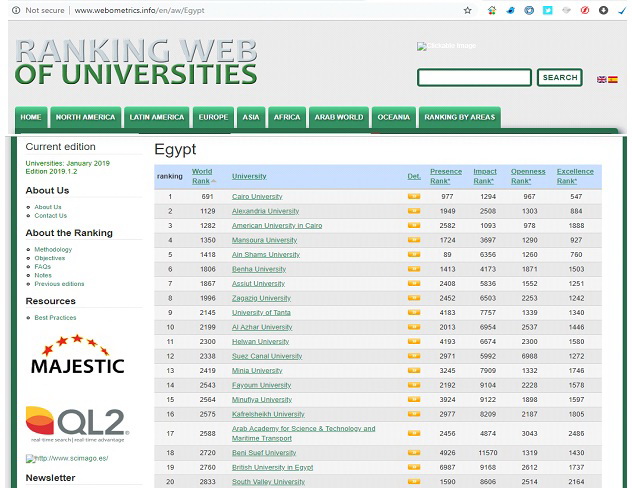Open the OCEANIA tab
Screen dimensions: 632x488
(394, 117)
